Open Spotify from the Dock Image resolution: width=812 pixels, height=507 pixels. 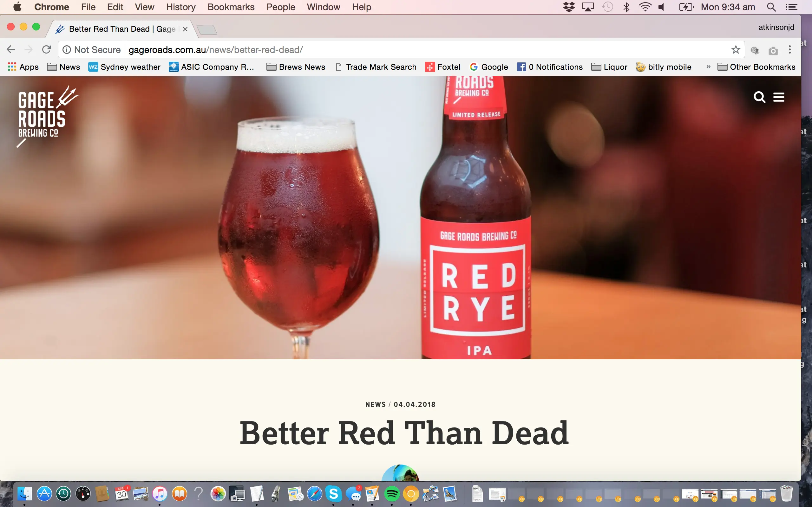click(392, 494)
